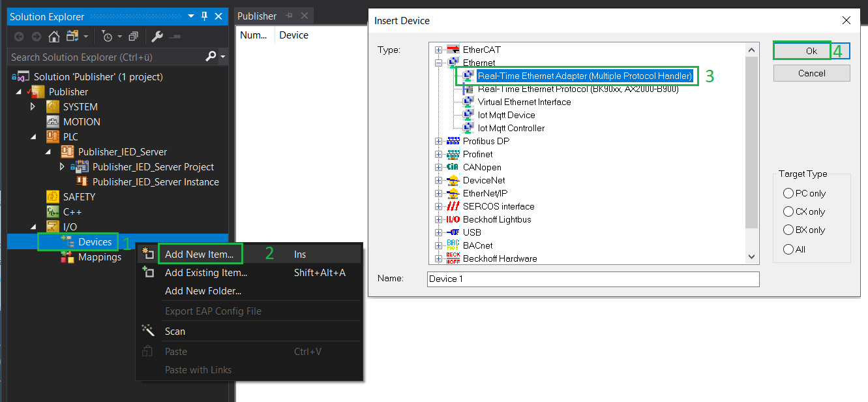Click the Mappings node icon
This screenshot has width=868, height=402.
[67, 257]
